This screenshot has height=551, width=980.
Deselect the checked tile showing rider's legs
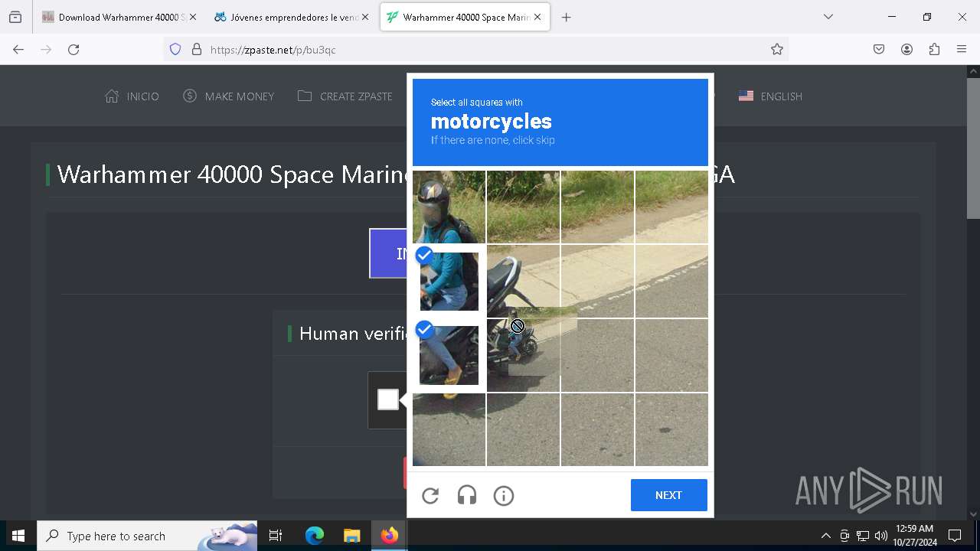click(x=449, y=355)
